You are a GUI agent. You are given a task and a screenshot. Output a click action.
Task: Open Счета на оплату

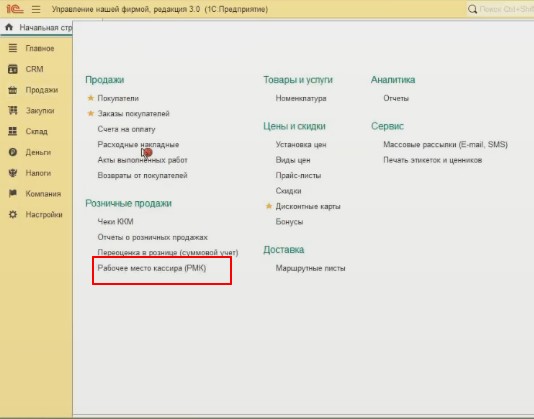(126, 129)
